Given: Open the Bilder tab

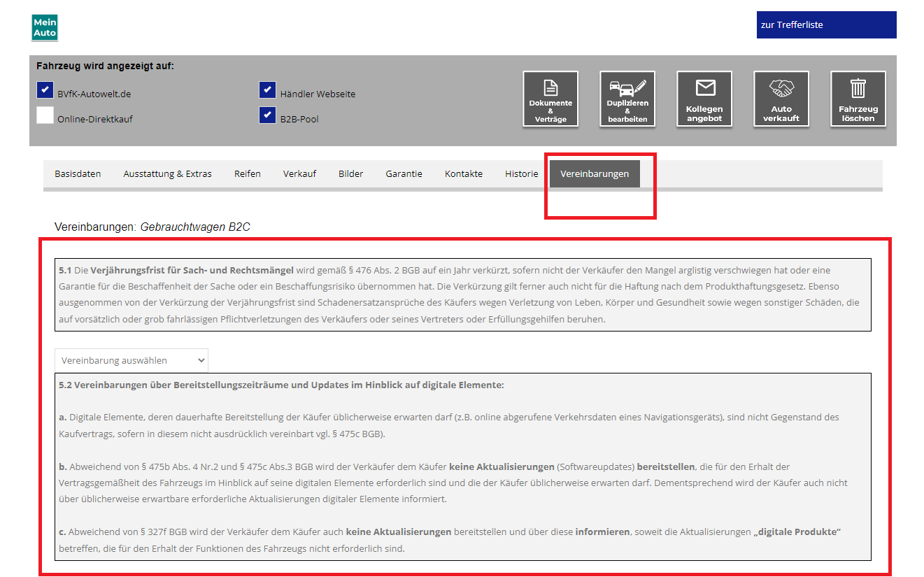Looking at the screenshot, I should coord(351,173).
